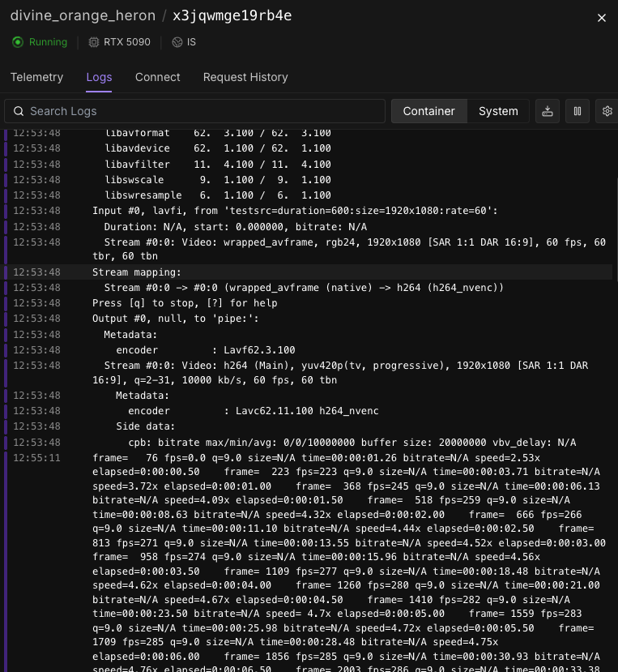Click the IS region label
This screenshot has width=618, height=672.
(191, 42)
